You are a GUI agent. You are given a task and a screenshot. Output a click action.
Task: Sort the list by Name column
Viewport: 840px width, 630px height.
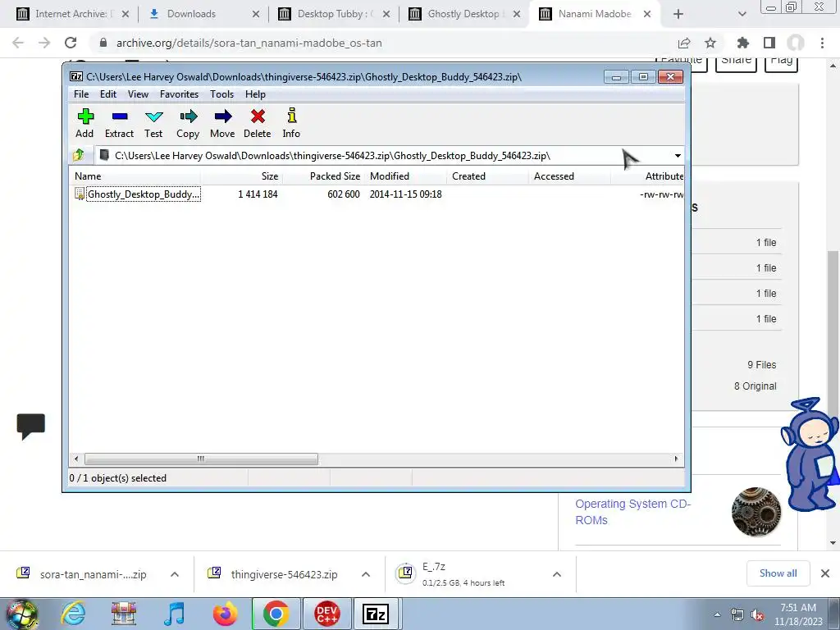click(135, 176)
